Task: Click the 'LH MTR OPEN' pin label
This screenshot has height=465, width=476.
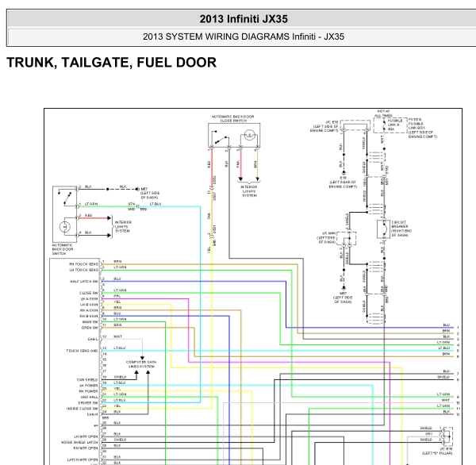Action: coord(86,436)
